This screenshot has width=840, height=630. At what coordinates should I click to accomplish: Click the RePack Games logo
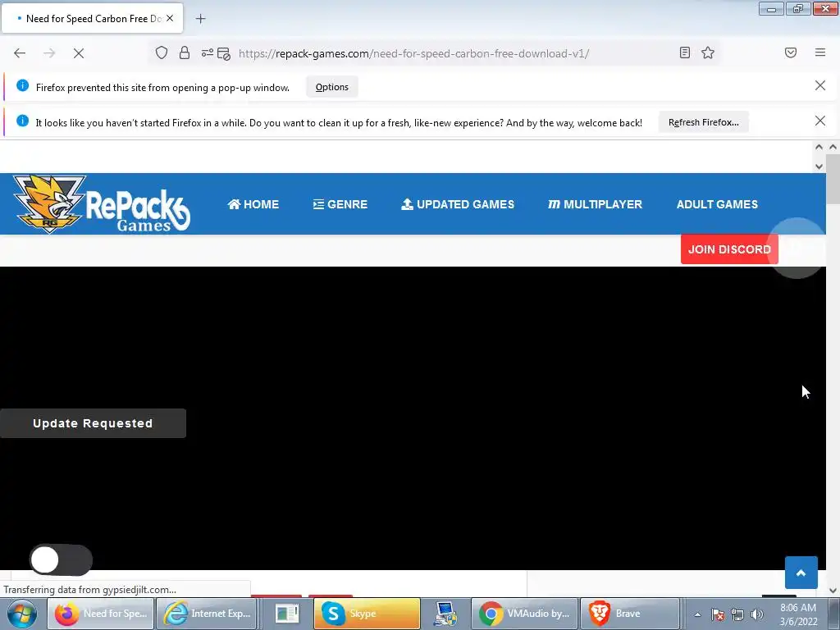coord(101,204)
